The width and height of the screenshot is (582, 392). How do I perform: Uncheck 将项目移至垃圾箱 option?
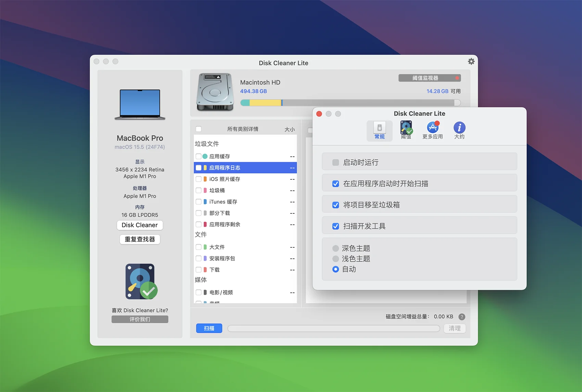[336, 205]
